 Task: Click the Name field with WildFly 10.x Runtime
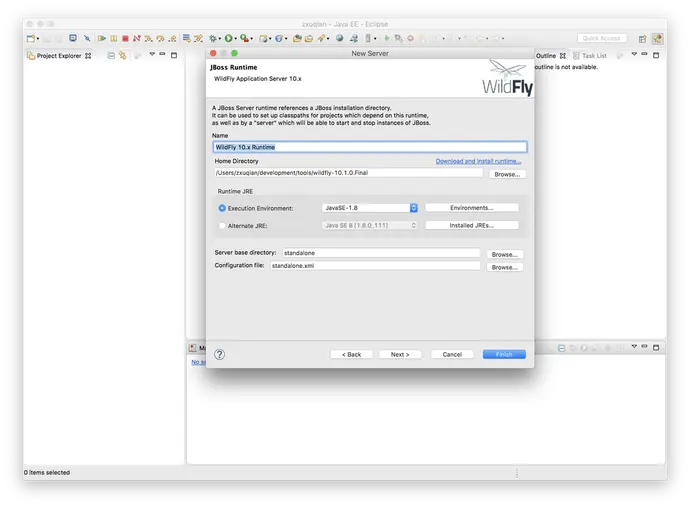(x=370, y=147)
